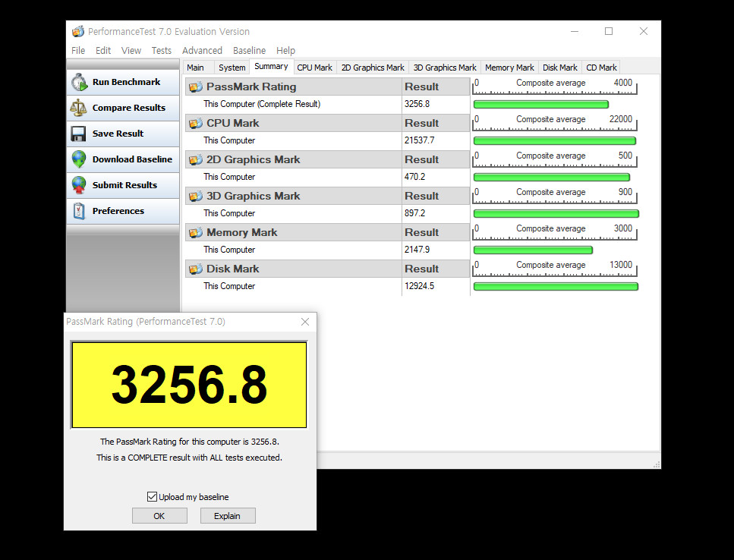Click the CPU Mark result value 21537.7
734x560 pixels.
[x=420, y=140]
